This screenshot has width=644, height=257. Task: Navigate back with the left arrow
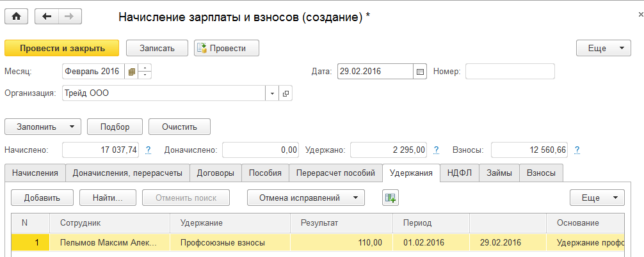47,17
